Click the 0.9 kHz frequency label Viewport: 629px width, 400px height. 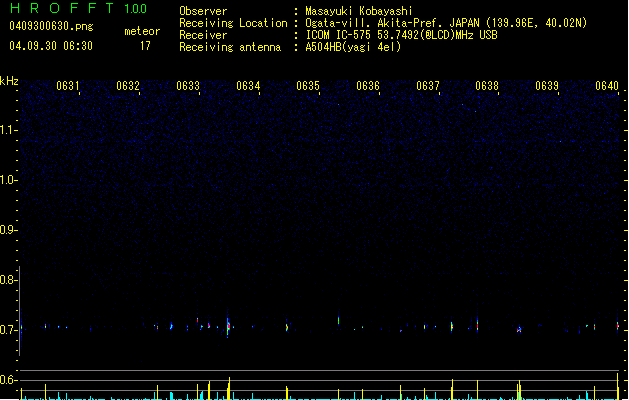point(8,230)
